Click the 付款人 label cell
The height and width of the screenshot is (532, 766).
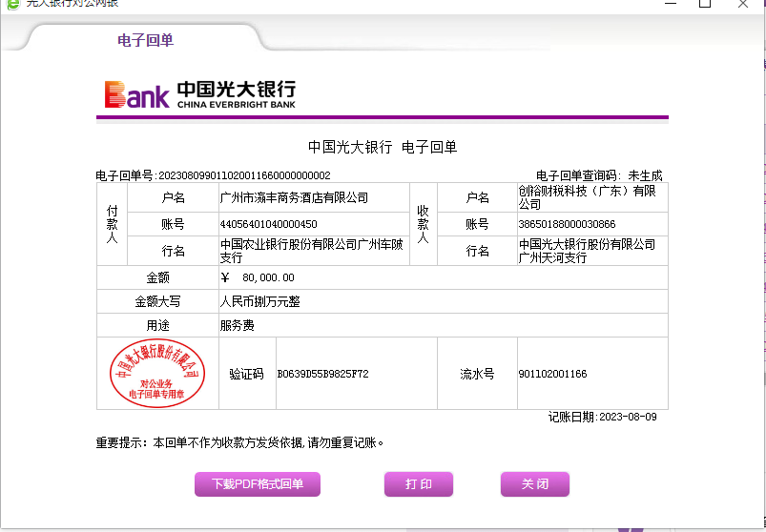(x=112, y=224)
